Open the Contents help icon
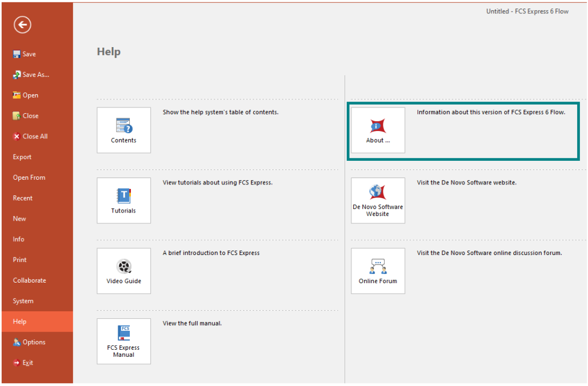Image resolution: width=588 pixels, height=386 pixels. click(123, 130)
